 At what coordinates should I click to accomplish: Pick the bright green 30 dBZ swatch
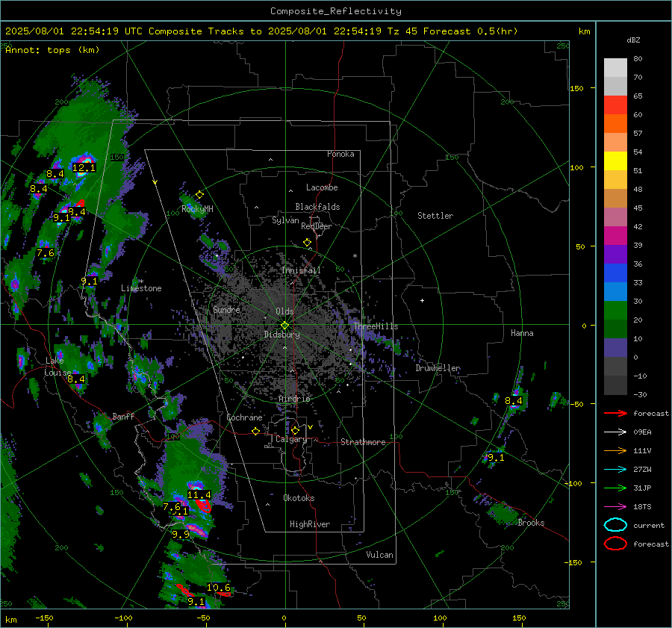point(615,311)
